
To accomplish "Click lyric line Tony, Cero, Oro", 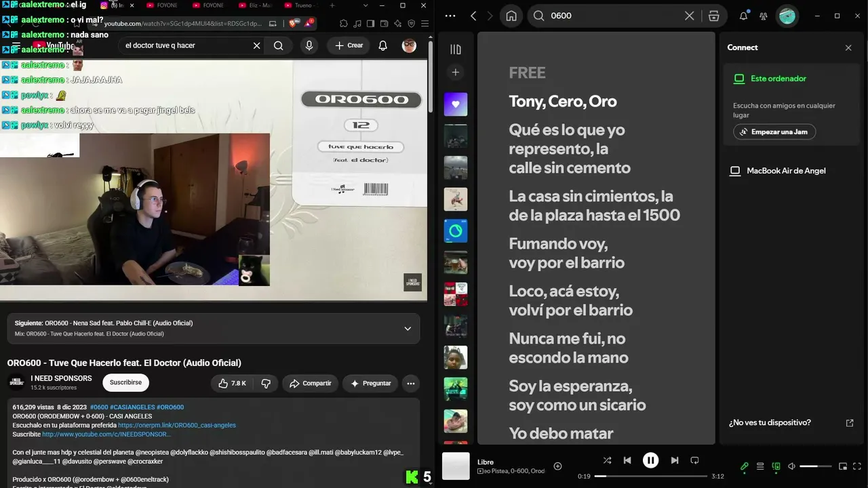I will pos(563,102).
